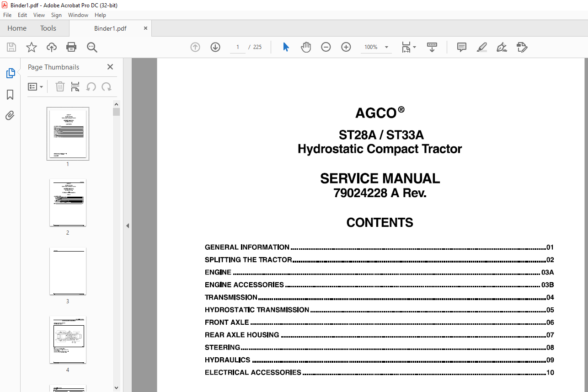Click the STEERING contents entry
The width and height of the screenshot is (588, 392).
(x=379, y=348)
